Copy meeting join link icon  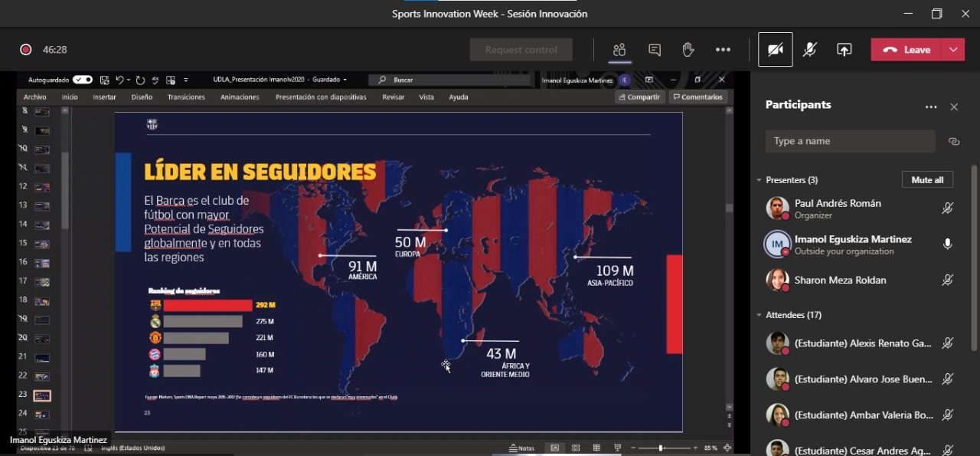pos(954,141)
